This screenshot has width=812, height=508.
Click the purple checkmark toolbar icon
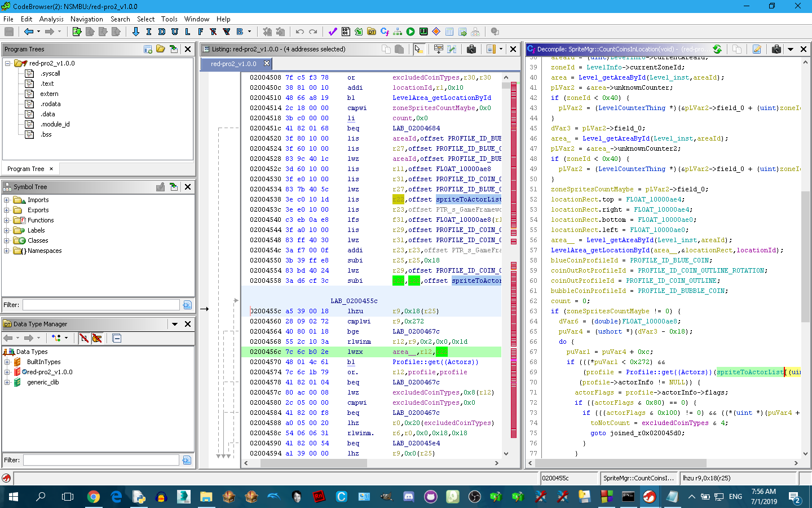click(333, 32)
